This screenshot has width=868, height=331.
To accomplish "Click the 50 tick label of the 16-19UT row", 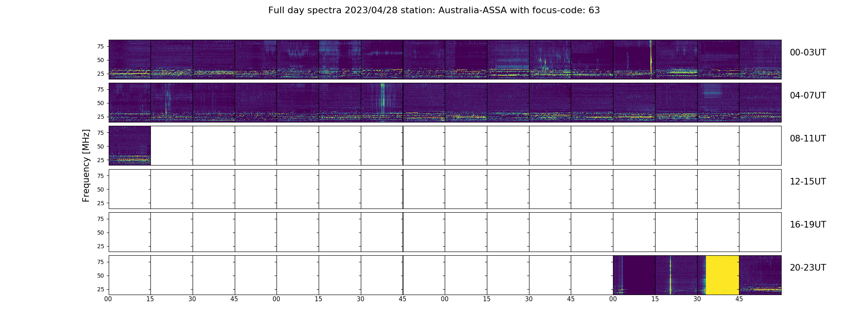I will point(100,233).
